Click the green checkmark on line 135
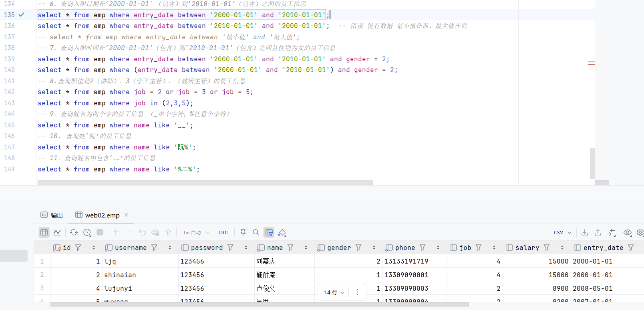The height and width of the screenshot is (310, 644). coord(22,15)
